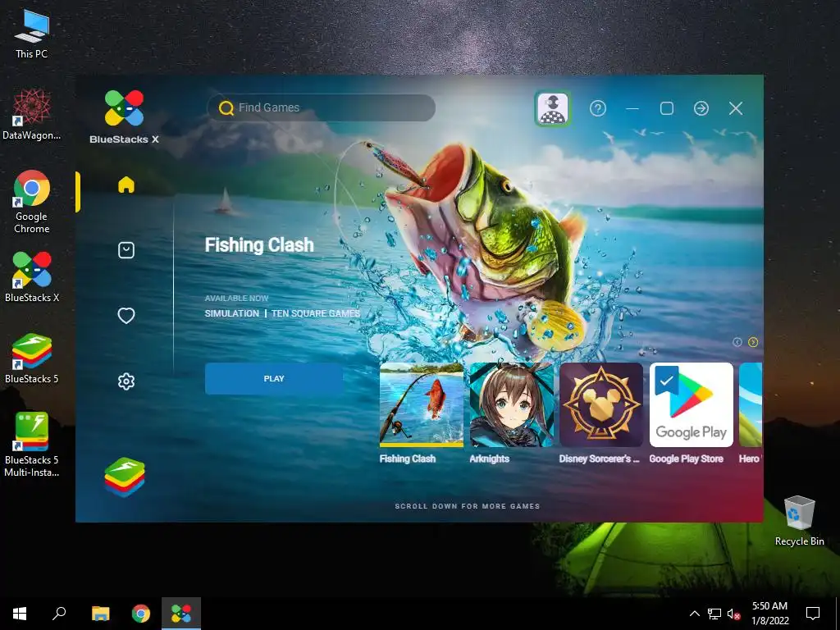Open the user profile avatar
This screenshot has height=630, width=840.
(x=553, y=109)
